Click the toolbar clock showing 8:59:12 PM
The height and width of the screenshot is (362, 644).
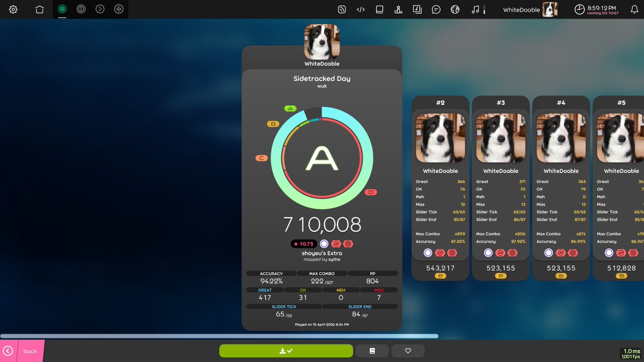tap(596, 9)
